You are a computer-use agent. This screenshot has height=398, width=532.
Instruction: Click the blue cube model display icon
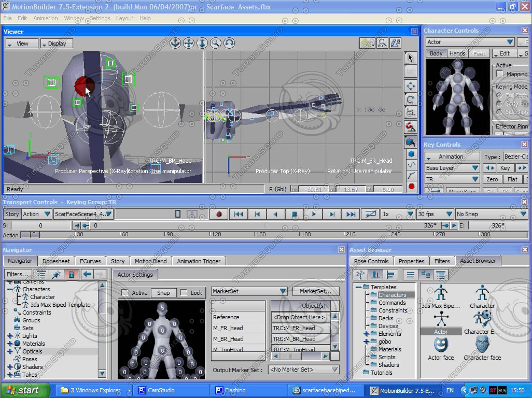pos(411,154)
